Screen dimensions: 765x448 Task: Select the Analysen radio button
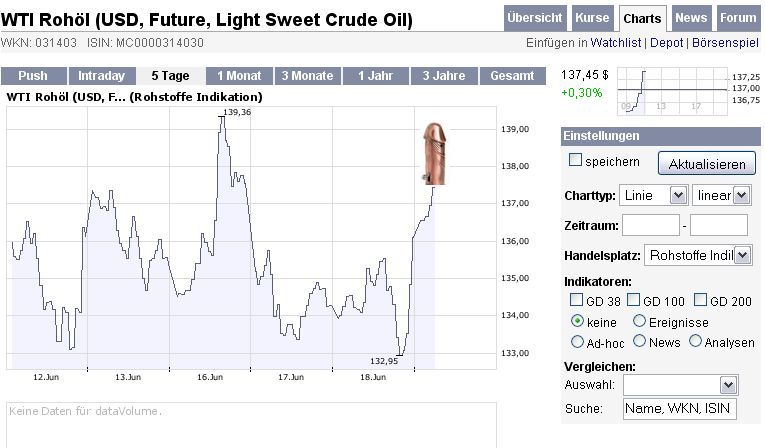click(696, 342)
